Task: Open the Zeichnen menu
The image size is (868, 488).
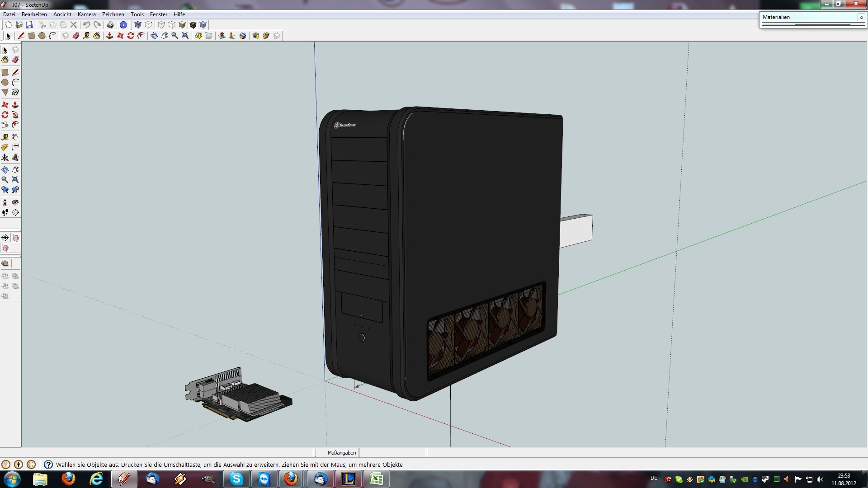Action: 113,14
